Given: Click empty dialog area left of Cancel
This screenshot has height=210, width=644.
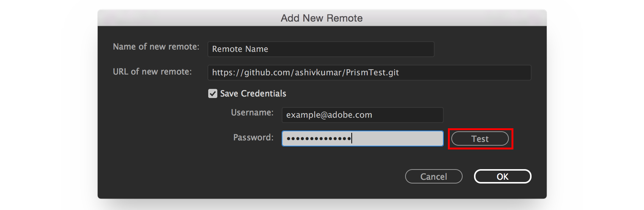Looking at the screenshot, I should 265,177.
